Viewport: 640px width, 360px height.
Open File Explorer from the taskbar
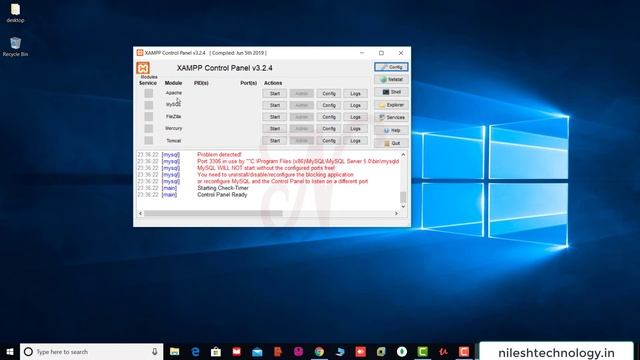[175, 352]
